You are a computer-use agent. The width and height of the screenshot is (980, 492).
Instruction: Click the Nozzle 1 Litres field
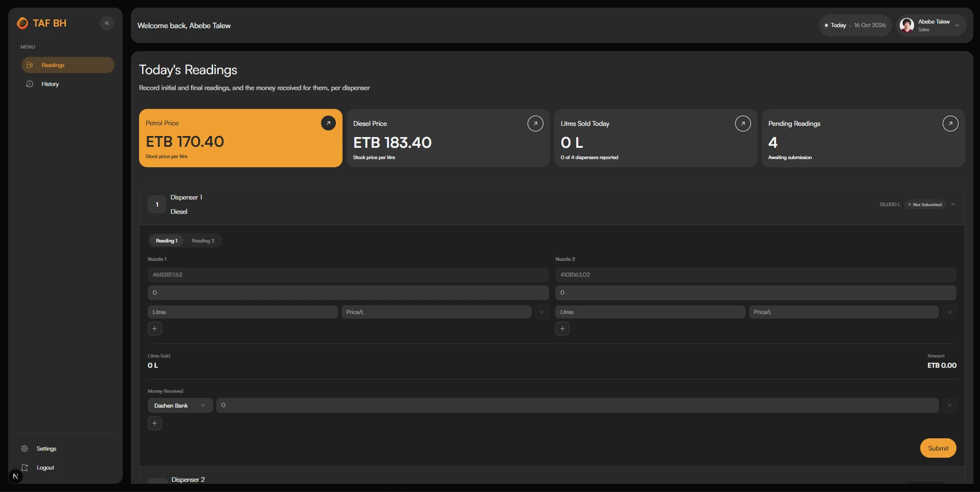242,312
